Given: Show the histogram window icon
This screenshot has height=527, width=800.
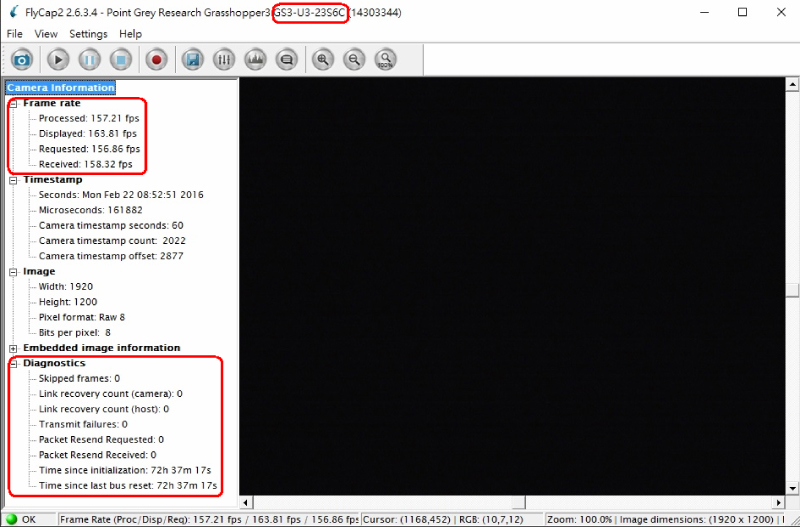Looking at the screenshot, I should point(255,60).
